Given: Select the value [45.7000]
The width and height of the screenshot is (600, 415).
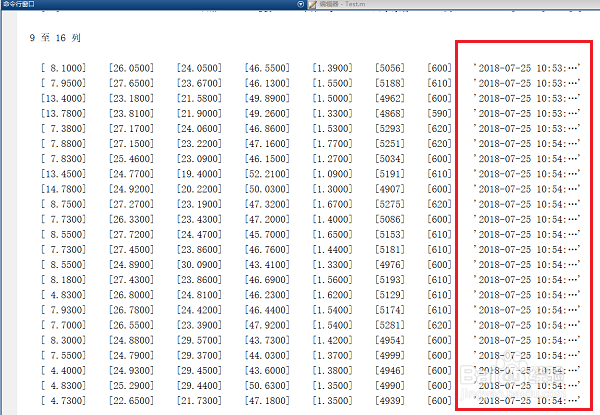Looking at the screenshot, I should tap(267, 234).
